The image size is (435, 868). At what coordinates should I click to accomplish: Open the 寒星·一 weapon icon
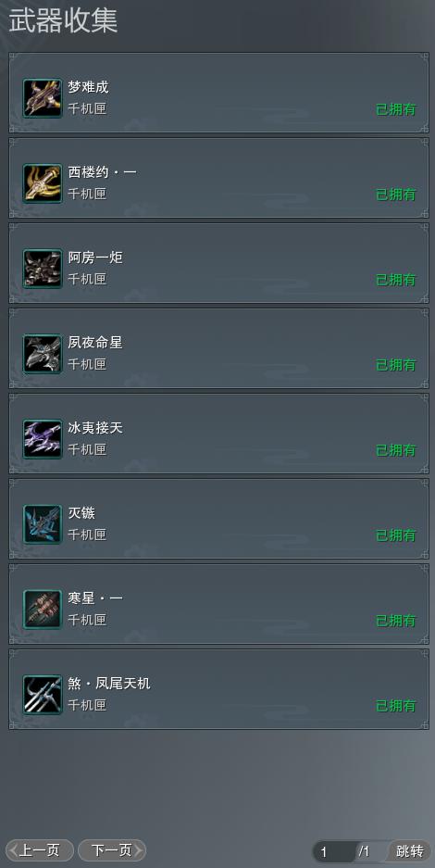coord(43,610)
